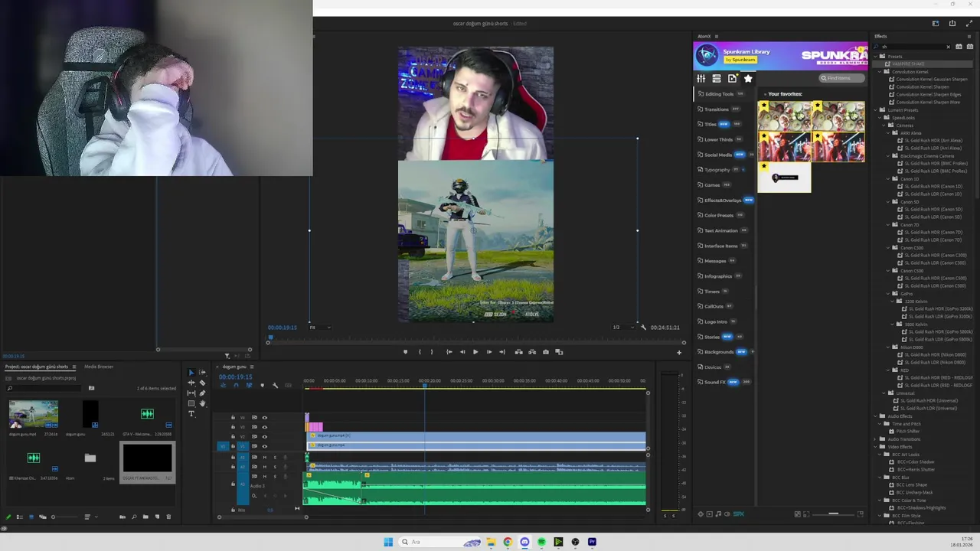This screenshot has width=980, height=551.
Task: Click Effects panel search input field
Action: pyautogui.click(x=911, y=47)
